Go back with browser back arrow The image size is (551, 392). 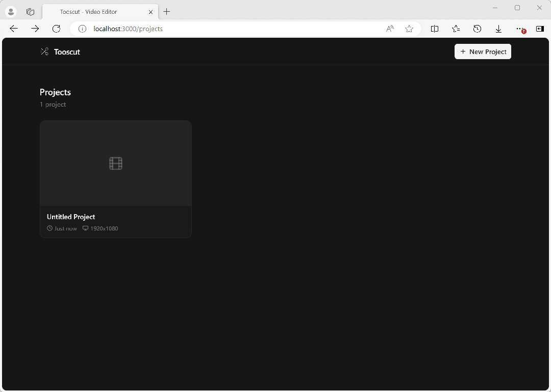click(14, 29)
